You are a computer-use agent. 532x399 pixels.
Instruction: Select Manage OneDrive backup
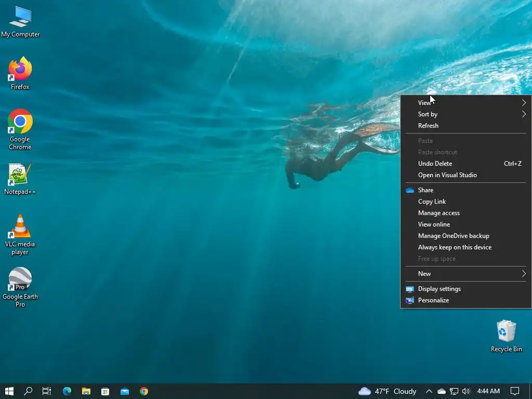click(466, 236)
